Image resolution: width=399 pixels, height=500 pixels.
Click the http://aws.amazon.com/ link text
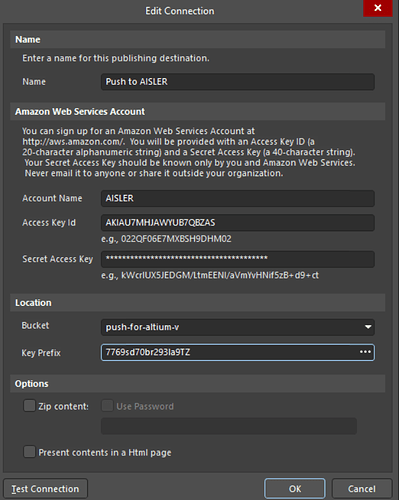coord(73,142)
